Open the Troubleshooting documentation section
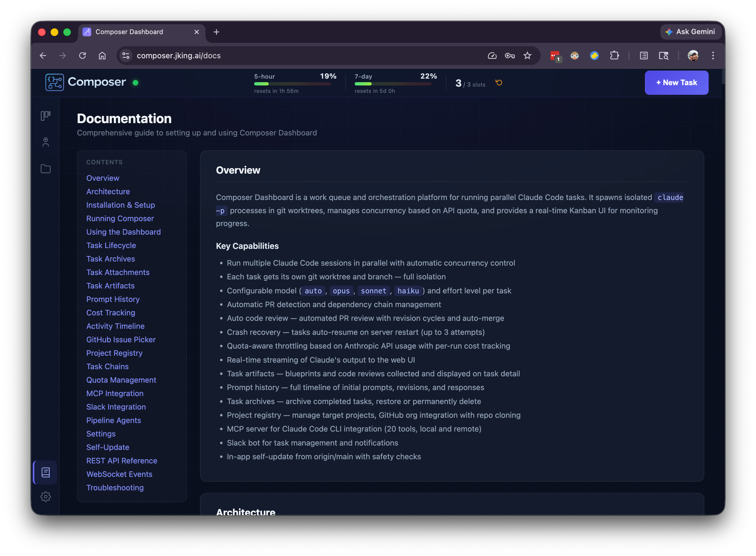 [115, 488]
